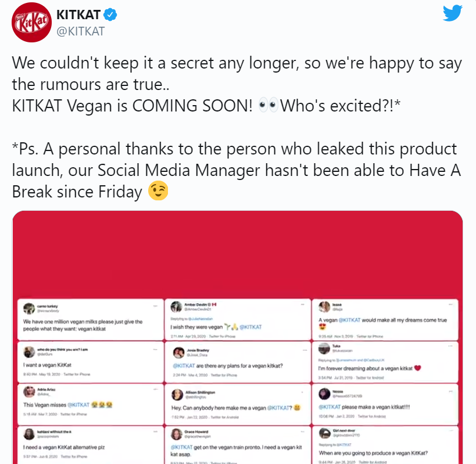This screenshot has height=464, width=476.
Task: Open the ellipsis menu on Josie Bradley's tweet
Action: pos(303,350)
